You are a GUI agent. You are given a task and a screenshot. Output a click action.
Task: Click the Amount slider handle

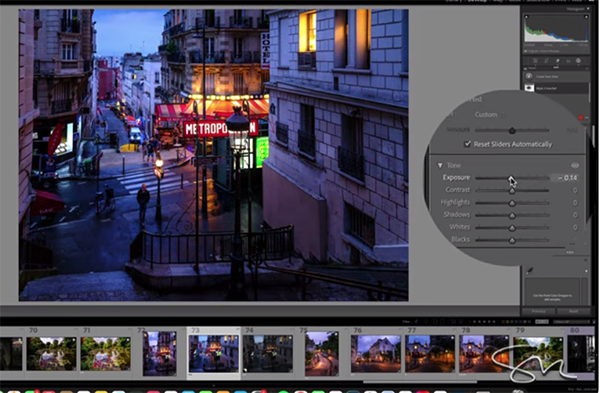pyautogui.click(x=512, y=131)
